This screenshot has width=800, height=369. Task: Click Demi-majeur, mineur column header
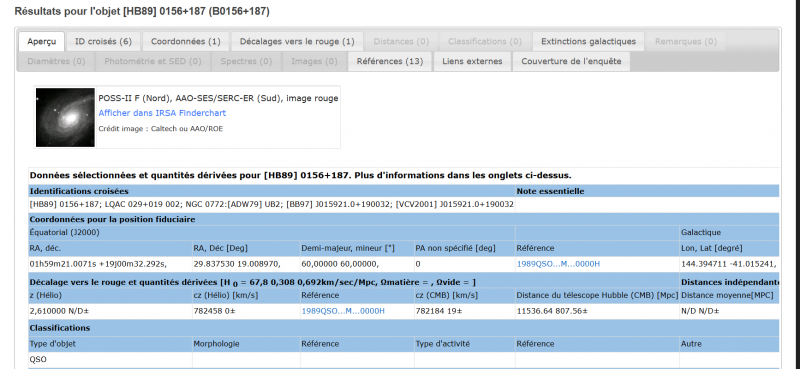click(x=348, y=248)
